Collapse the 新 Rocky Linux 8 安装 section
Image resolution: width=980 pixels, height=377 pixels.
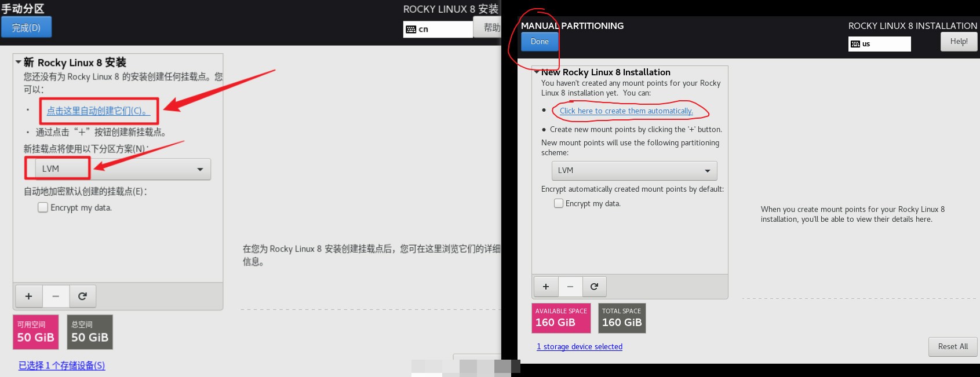click(x=19, y=62)
